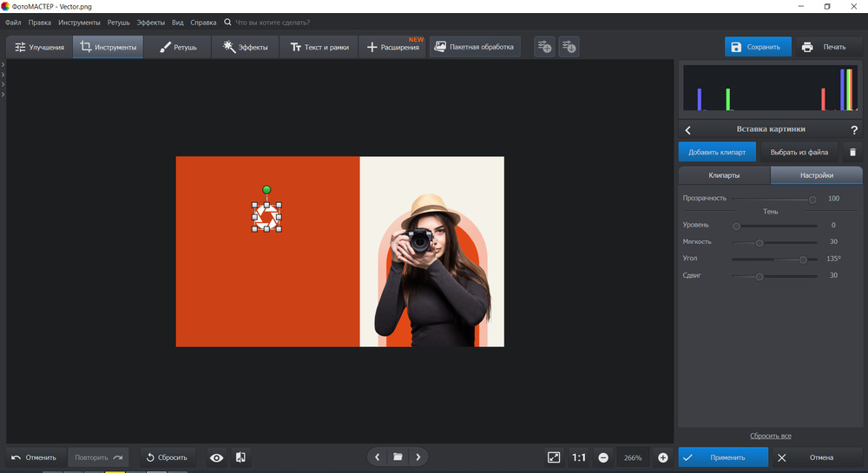The width and height of the screenshot is (868, 473).
Task: Toggle the eye preview of original
Action: [216, 457]
